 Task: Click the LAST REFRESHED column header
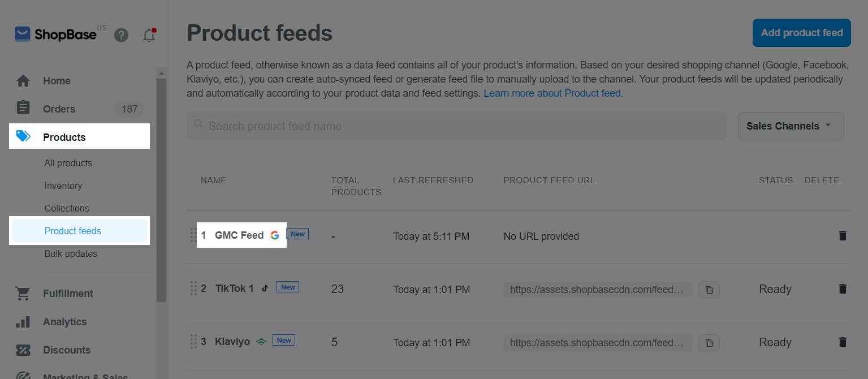pyautogui.click(x=433, y=180)
